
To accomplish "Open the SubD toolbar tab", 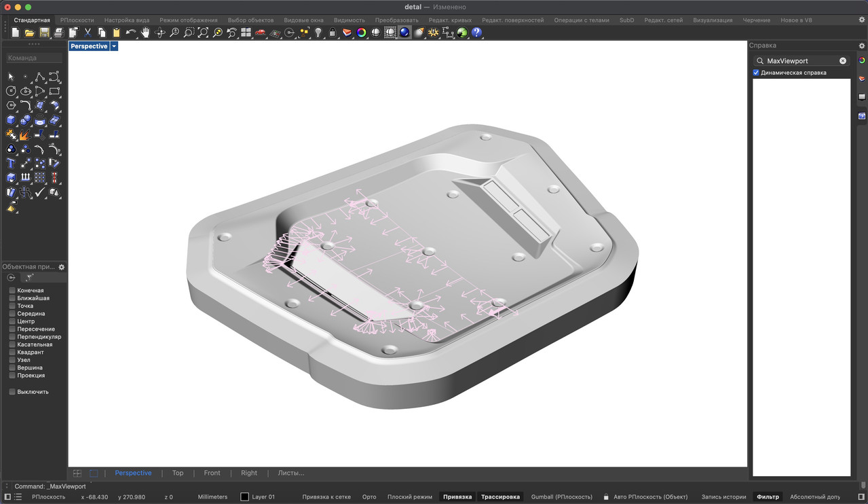I will pyautogui.click(x=627, y=20).
